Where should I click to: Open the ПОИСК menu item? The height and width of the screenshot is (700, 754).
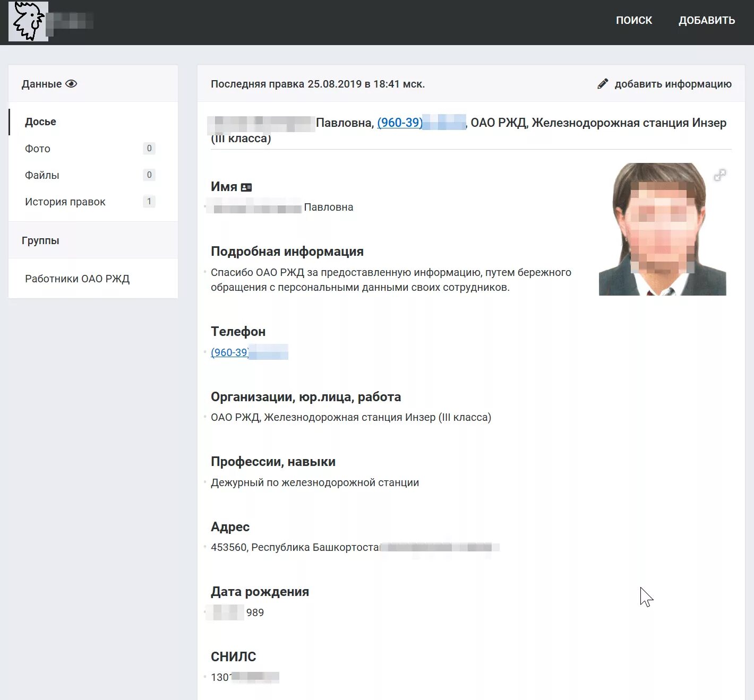(634, 21)
